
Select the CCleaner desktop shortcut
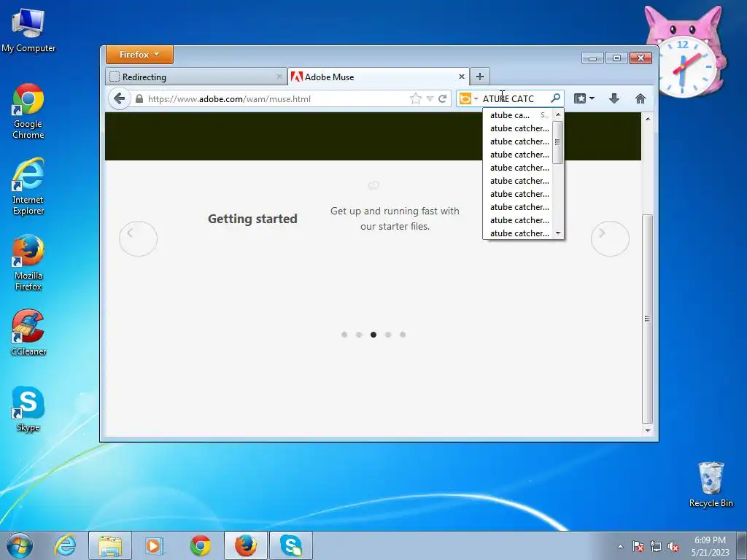coord(28,332)
